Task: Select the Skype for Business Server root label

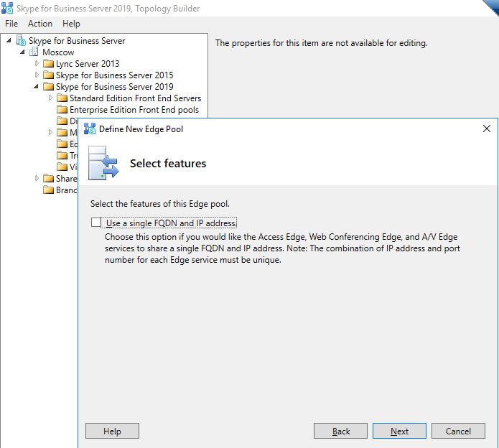Action: pyautogui.click(x=77, y=41)
